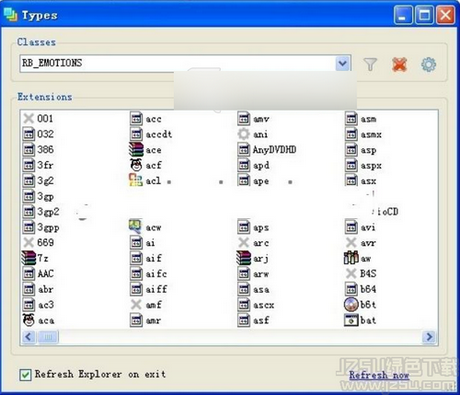Select the acw extension icon
The width and height of the screenshot is (460, 395).
pos(136,227)
